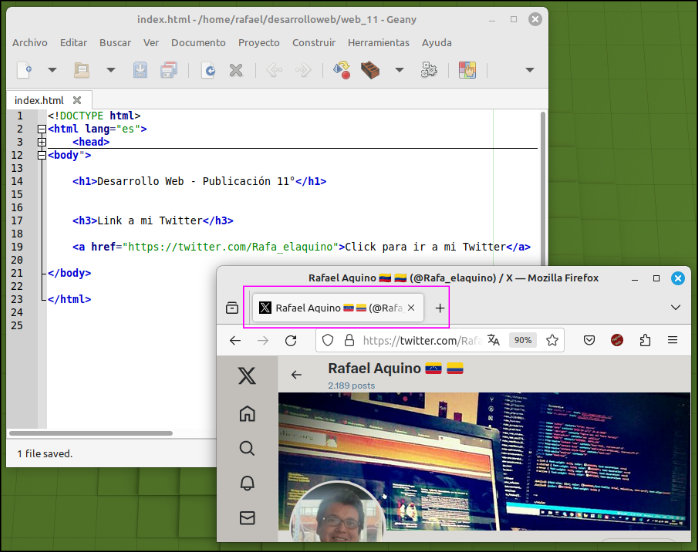The width and height of the screenshot is (698, 552).
Task: Open a new Firefox tab with plus button
Action: coord(440,308)
